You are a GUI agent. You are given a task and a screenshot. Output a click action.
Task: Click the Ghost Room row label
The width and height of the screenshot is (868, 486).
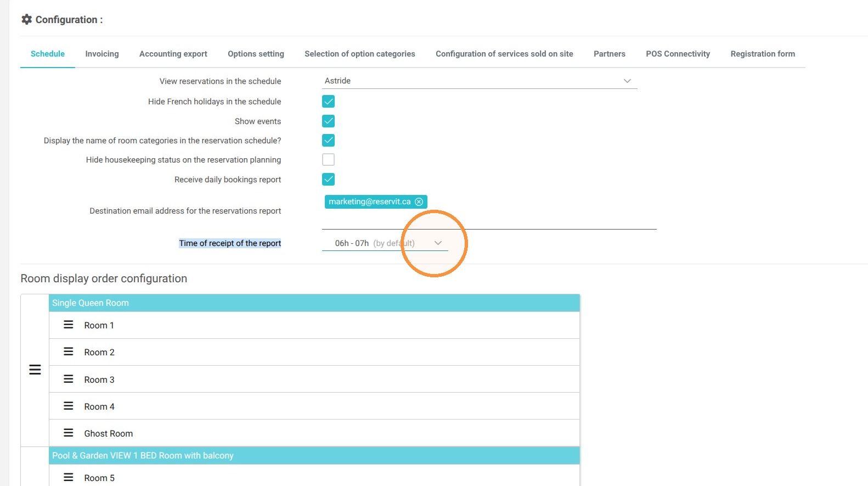pyautogui.click(x=109, y=433)
